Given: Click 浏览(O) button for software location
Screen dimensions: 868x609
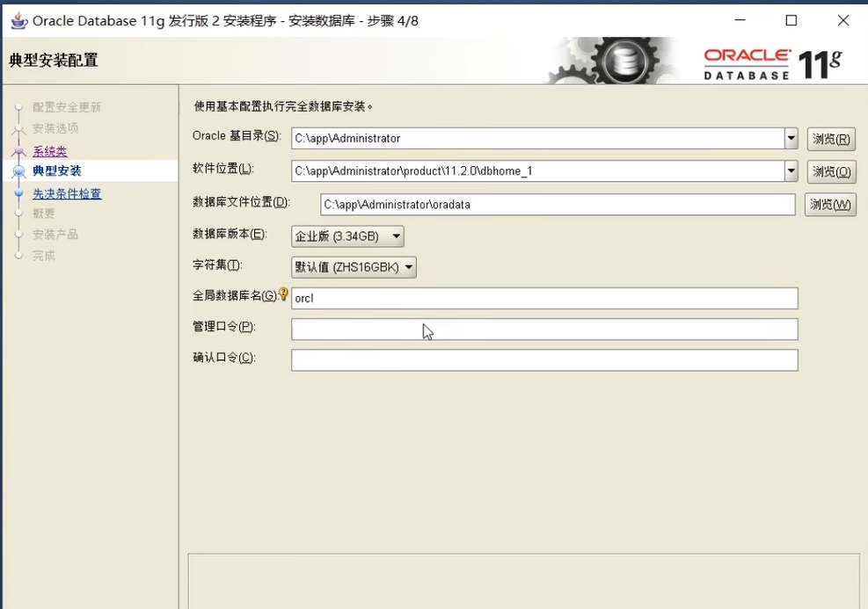Looking at the screenshot, I should 831,171.
